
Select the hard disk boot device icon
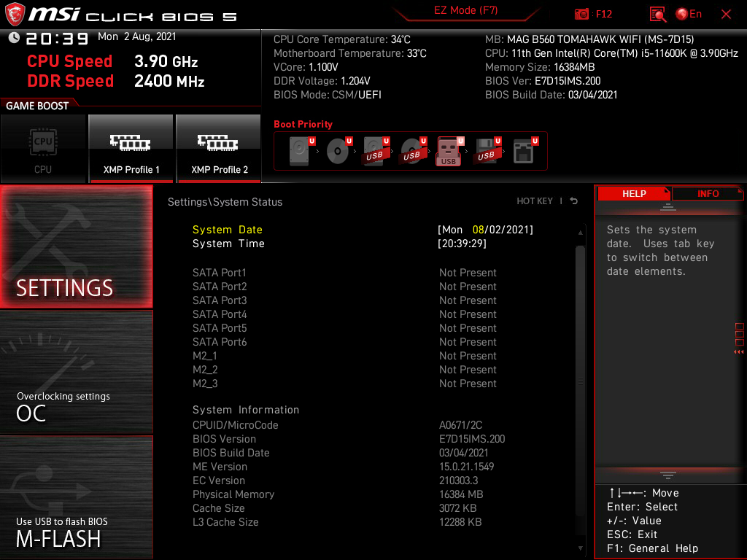(301, 151)
